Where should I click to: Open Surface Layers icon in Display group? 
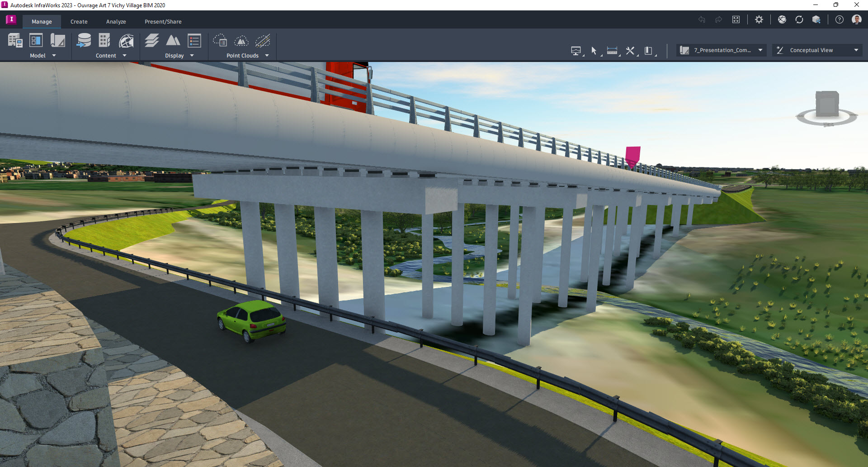pyautogui.click(x=152, y=40)
